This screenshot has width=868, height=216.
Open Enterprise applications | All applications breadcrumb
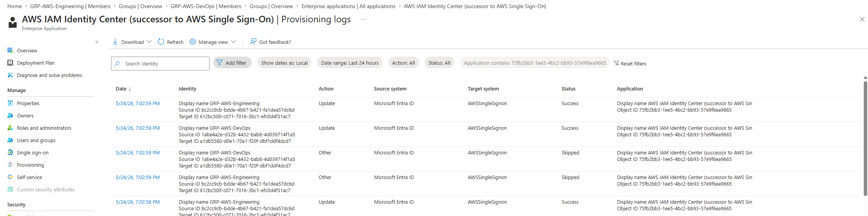[348, 6]
